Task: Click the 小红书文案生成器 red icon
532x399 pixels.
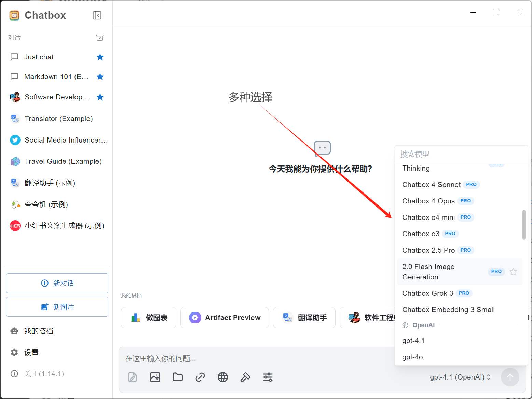Action: [x=15, y=226]
